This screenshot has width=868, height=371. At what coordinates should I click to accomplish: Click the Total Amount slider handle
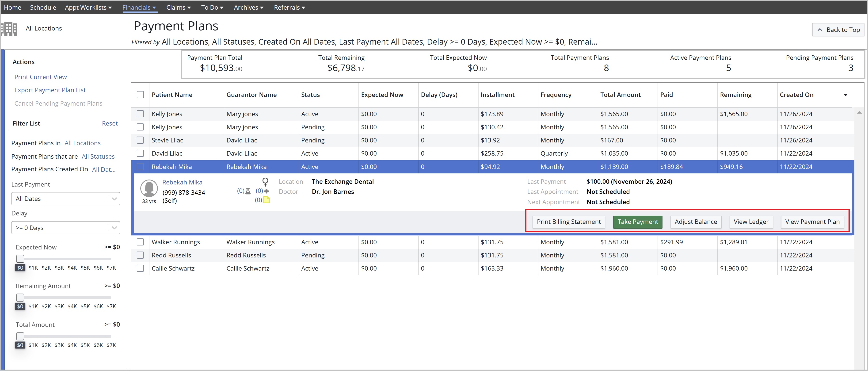pyautogui.click(x=20, y=336)
